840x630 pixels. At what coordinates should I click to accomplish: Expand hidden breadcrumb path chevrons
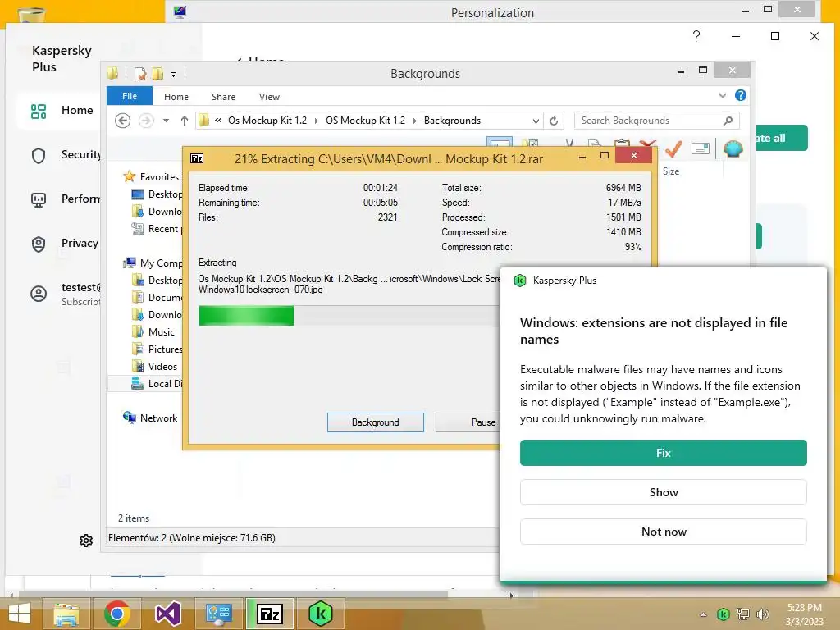[218, 121]
